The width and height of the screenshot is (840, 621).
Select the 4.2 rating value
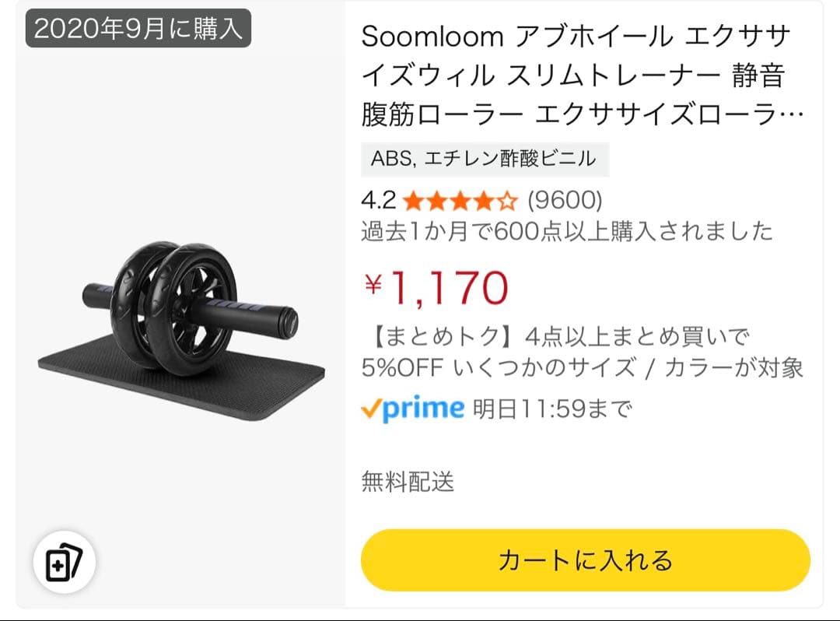[380, 201]
